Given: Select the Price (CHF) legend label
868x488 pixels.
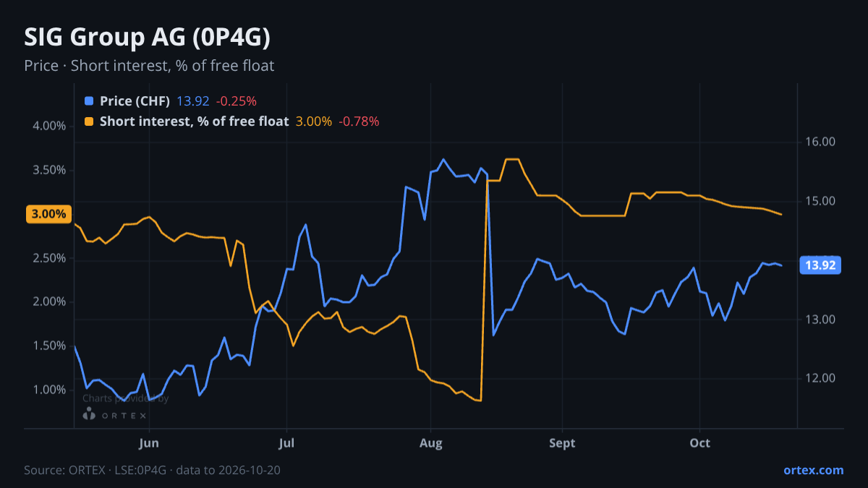Looking at the screenshot, I should [x=135, y=101].
